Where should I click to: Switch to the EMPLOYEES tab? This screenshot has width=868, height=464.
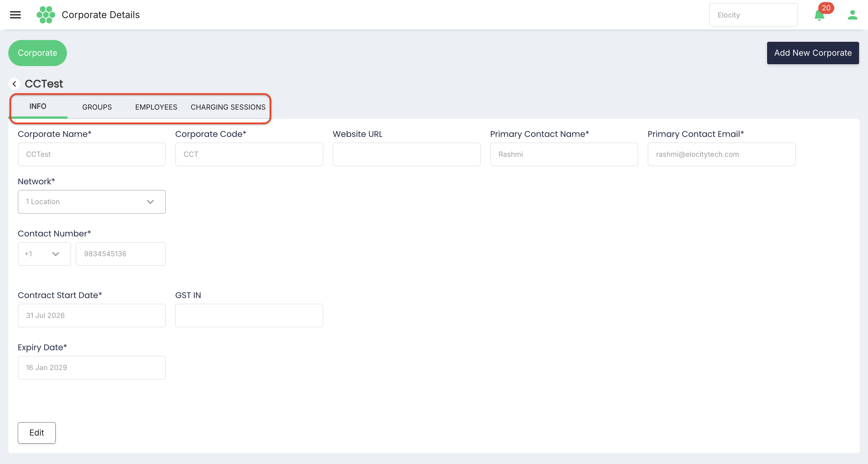[x=156, y=107]
